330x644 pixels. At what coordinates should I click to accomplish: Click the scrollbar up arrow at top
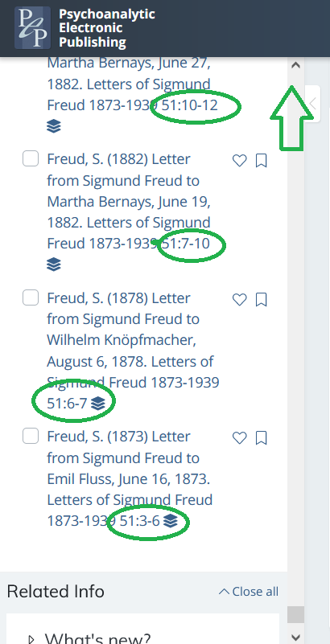pyautogui.click(x=296, y=65)
